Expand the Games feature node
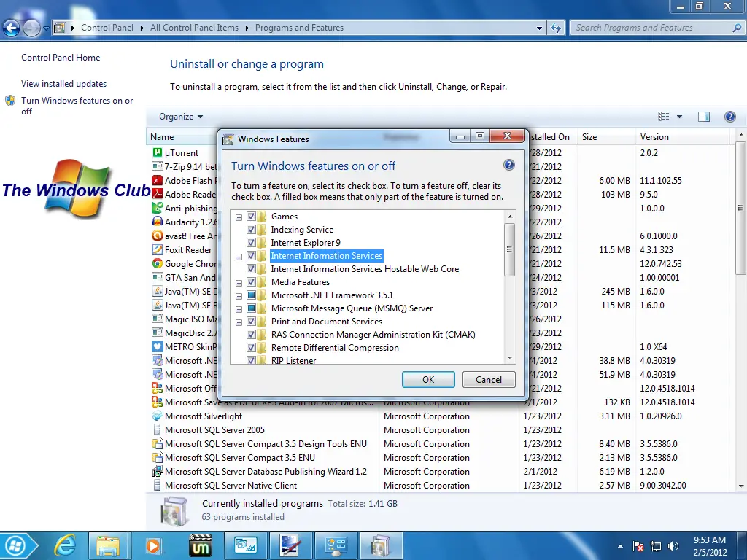747x560 pixels. (x=239, y=217)
